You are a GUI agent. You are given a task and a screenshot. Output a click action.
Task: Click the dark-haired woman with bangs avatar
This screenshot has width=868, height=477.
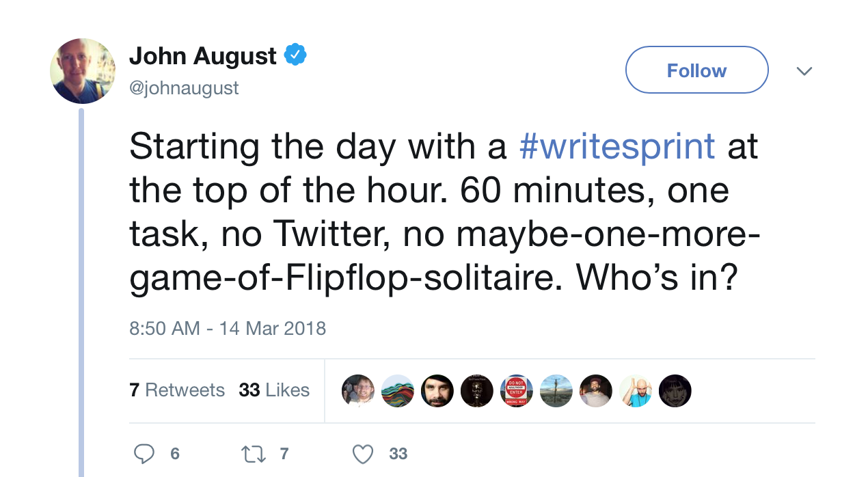coord(675,391)
